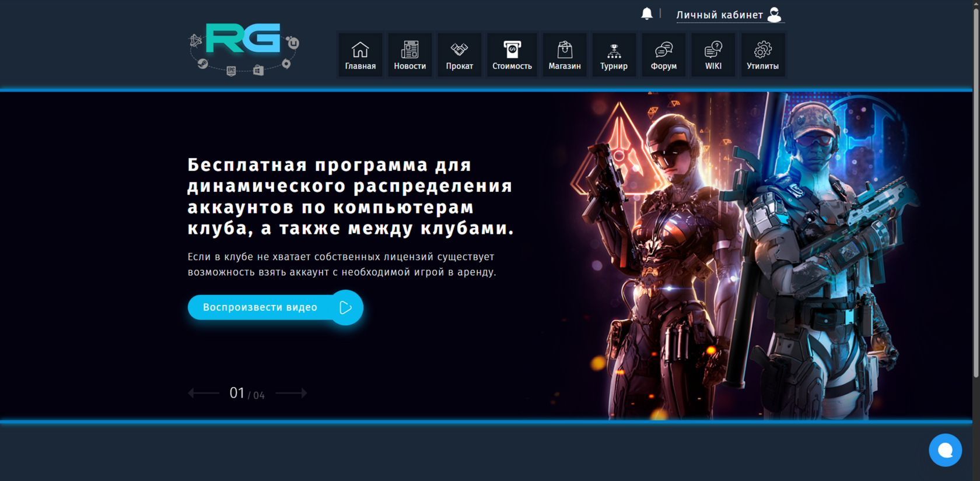Image resolution: width=980 pixels, height=481 pixels.
Task: Click the RG site logo
Action: click(x=244, y=50)
